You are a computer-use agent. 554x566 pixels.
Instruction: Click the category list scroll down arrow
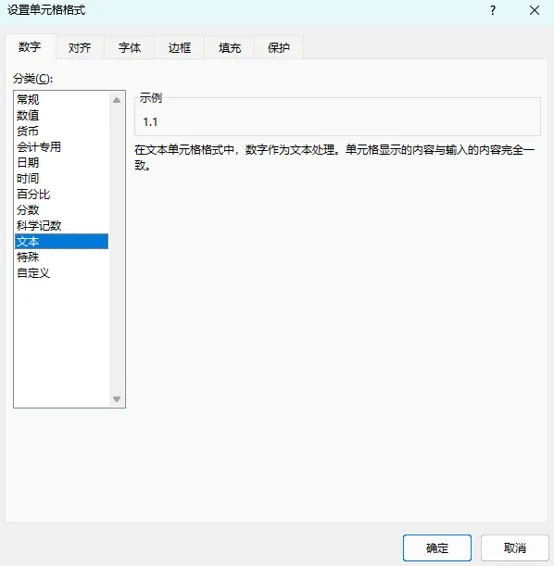117,399
